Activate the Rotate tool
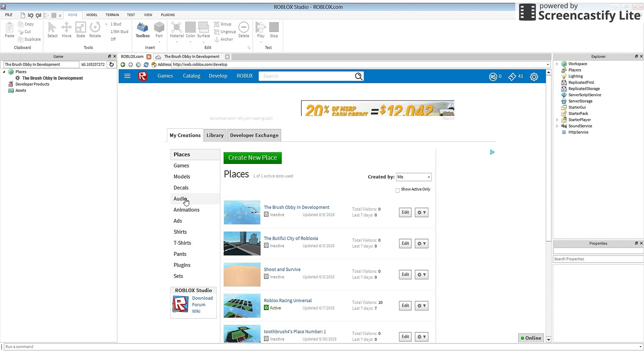 coord(95,29)
